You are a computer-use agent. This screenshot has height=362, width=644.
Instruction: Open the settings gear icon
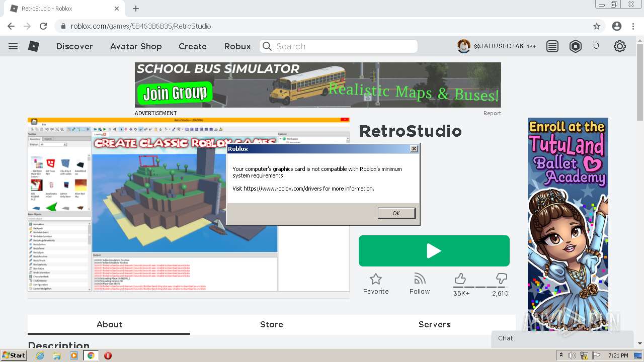[x=620, y=46]
